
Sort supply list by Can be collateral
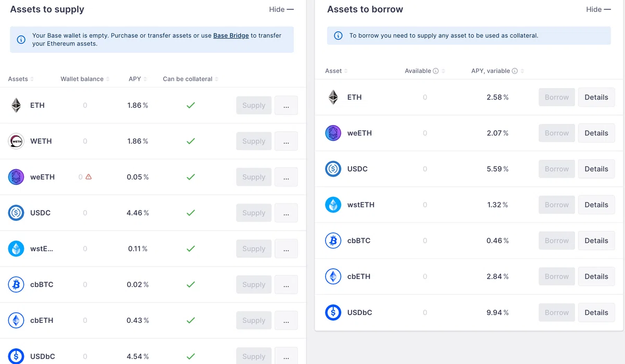(x=191, y=79)
